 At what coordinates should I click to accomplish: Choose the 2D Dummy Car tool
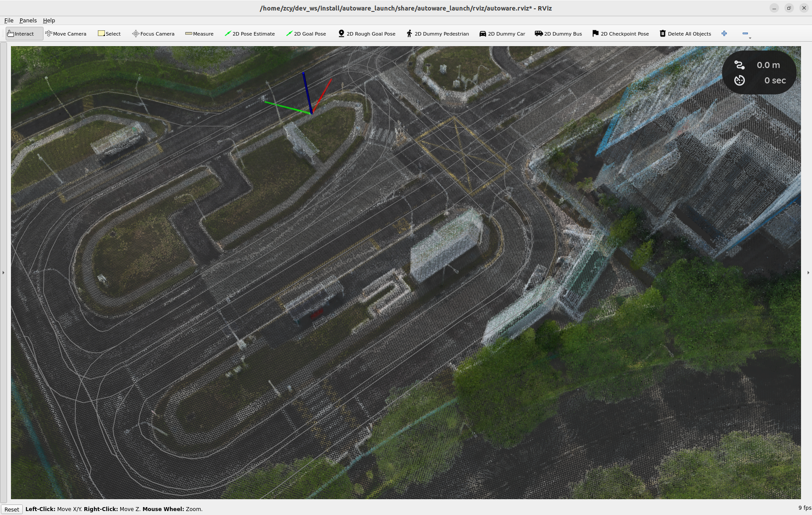[502, 34]
